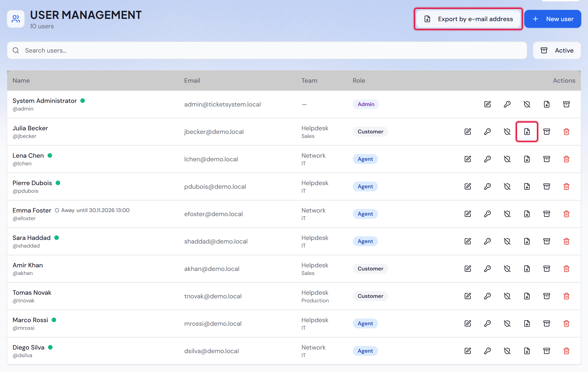Click the Role column header
This screenshot has height=372, width=588.
[x=359, y=81]
